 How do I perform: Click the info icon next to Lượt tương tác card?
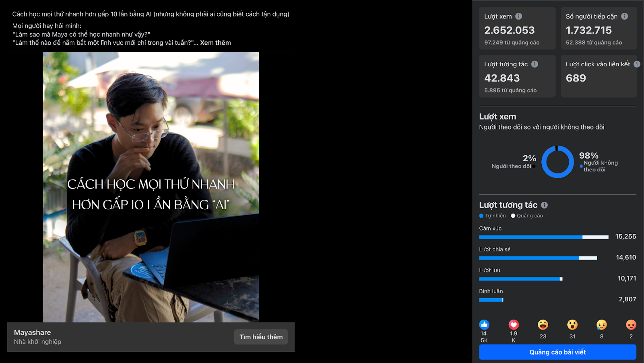[x=535, y=64]
